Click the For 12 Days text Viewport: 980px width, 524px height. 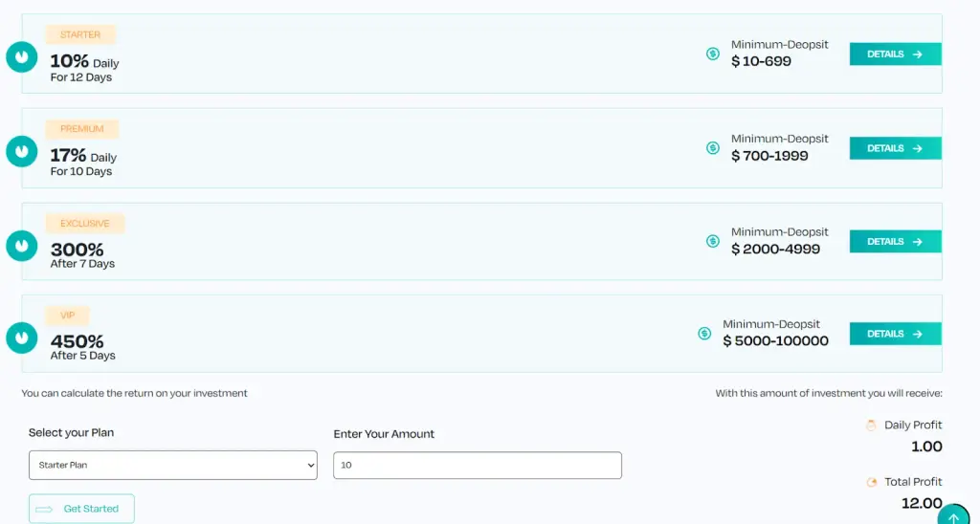point(81,77)
